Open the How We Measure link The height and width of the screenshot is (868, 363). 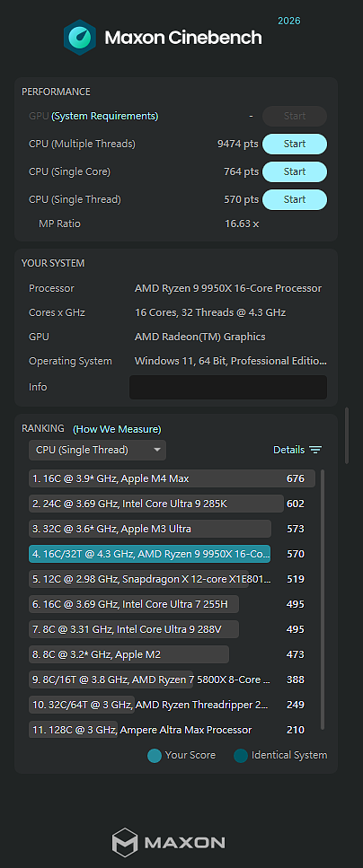coord(117,429)
